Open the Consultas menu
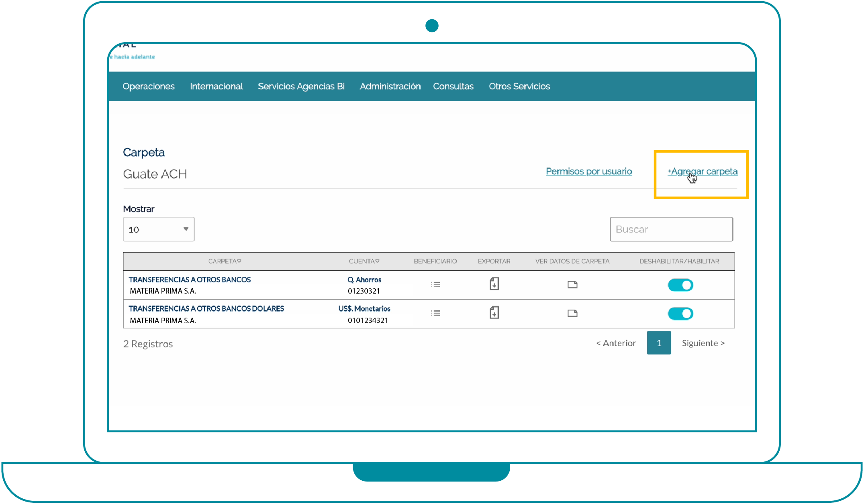 point(453,86)
